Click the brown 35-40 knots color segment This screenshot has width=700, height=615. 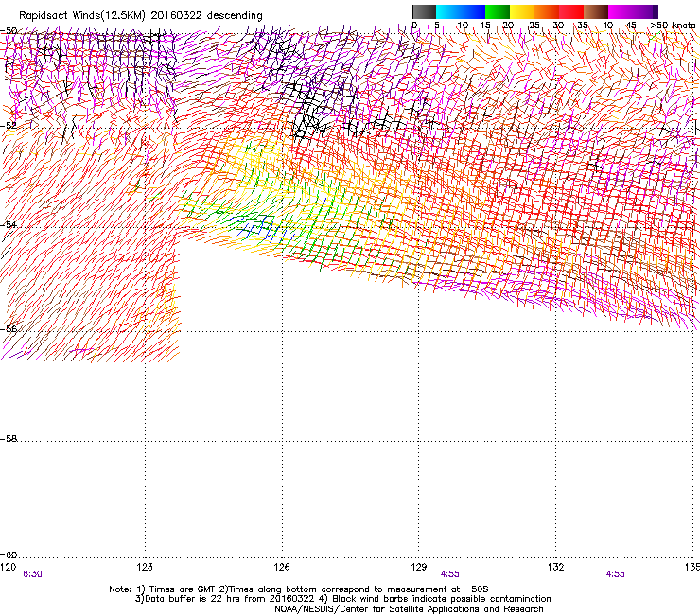[x=596, y=11]
